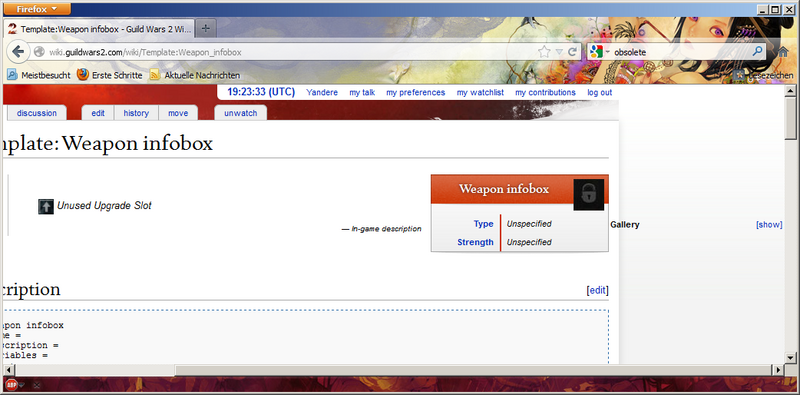This screenshot has width=800, height=395.
Task: Open the move tab
Action: (178, 113)
